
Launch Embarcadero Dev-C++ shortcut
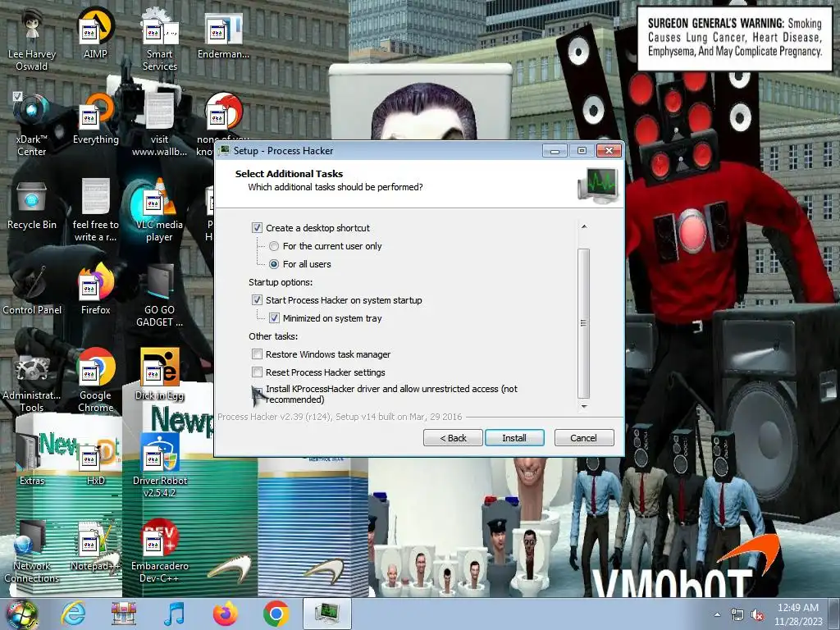[160, 550]
